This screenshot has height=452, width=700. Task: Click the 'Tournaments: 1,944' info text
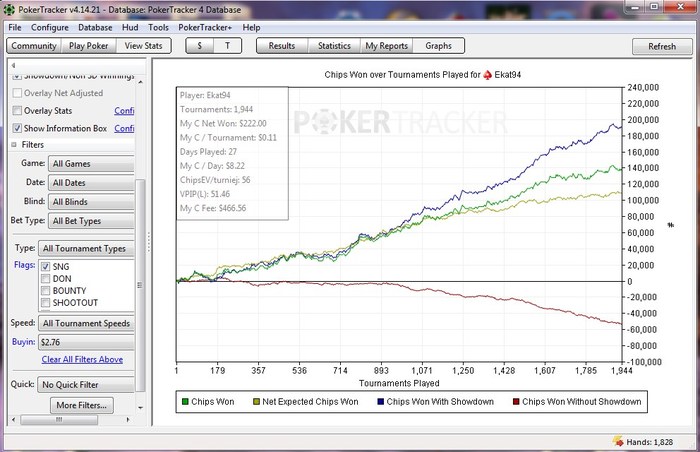coord(217,109)
